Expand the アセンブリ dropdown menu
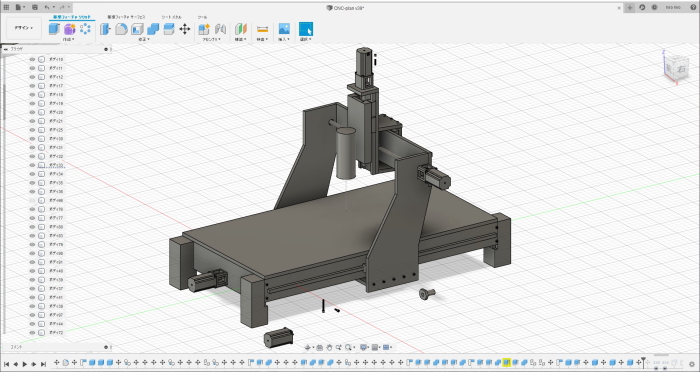This screenshot has height=372, width=700. tap(212, 39)
